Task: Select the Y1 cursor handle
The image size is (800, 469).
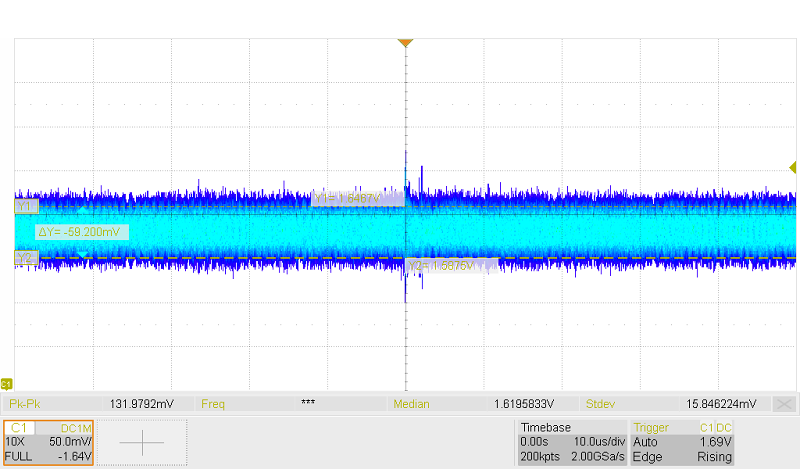Action: [26, 206]
